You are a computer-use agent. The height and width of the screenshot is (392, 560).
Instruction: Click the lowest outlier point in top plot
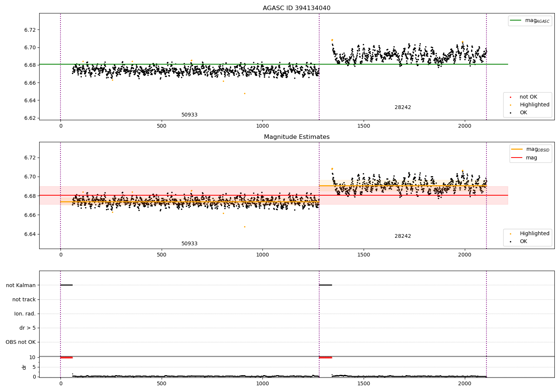[x=245, y=93]
